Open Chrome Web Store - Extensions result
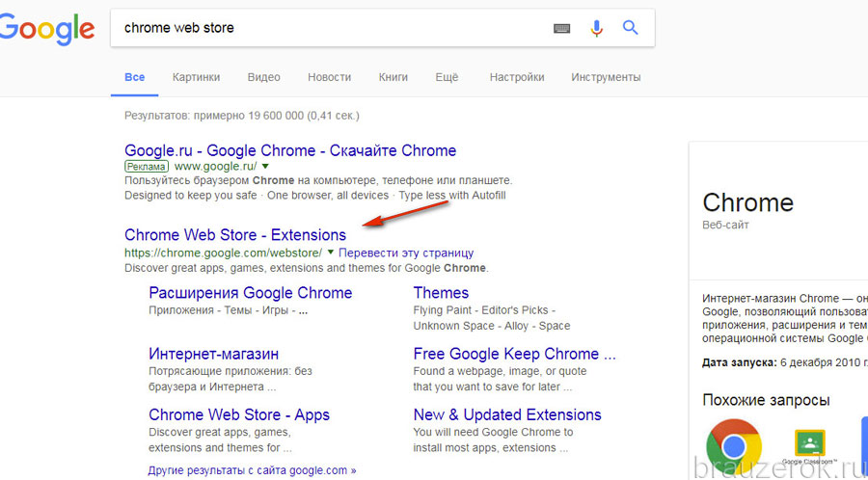Viewport: 868px width, 480px height. click(x=235, y=235)
